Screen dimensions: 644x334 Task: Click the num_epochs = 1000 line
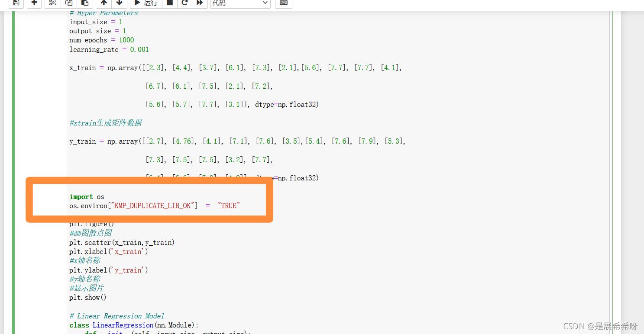102,40
